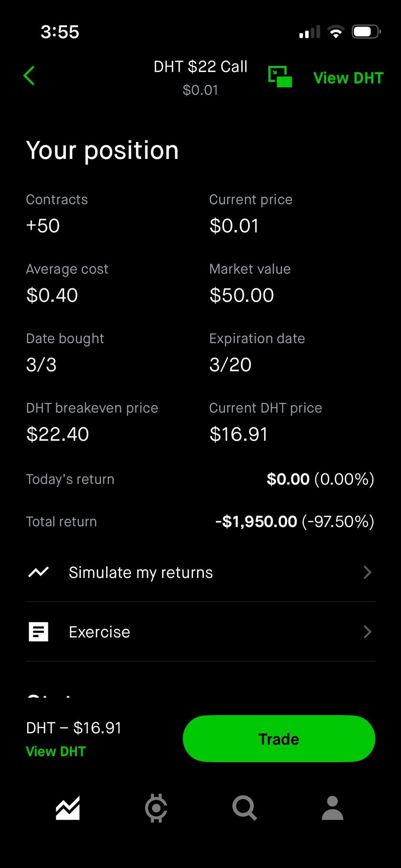Tap the picture-in-picture chart icon
Image resolution: width=401 pixels, height=868 pixels.
pos(280,76)
